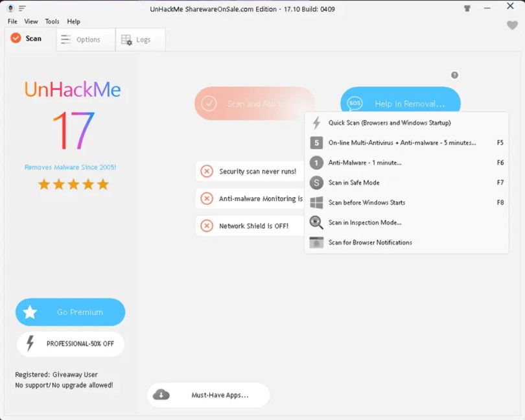Select Scan before Windows Starts

pyautogui.click(x=406, y=203)
